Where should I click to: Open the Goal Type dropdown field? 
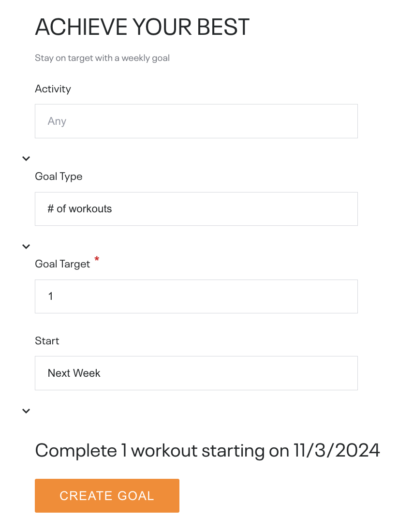(x=196, y=209)
